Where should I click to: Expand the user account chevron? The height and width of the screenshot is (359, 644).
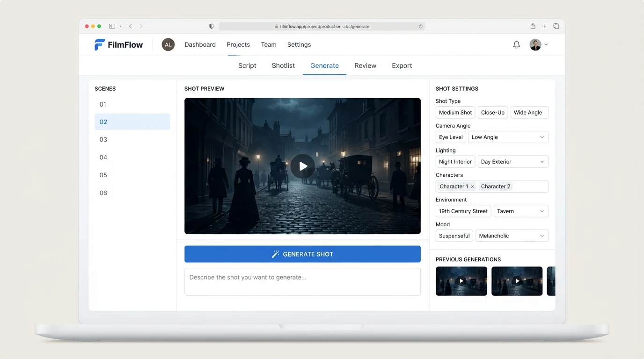(546, 45)
